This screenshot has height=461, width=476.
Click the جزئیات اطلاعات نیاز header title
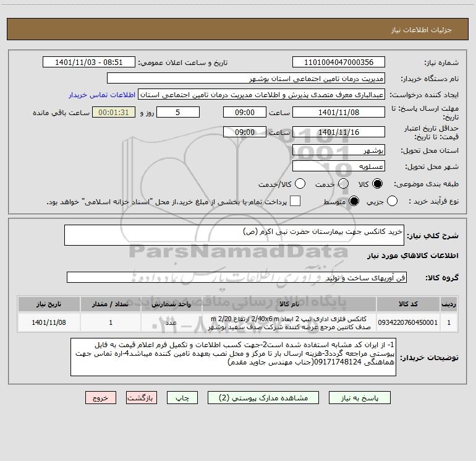tap(422, 30)
